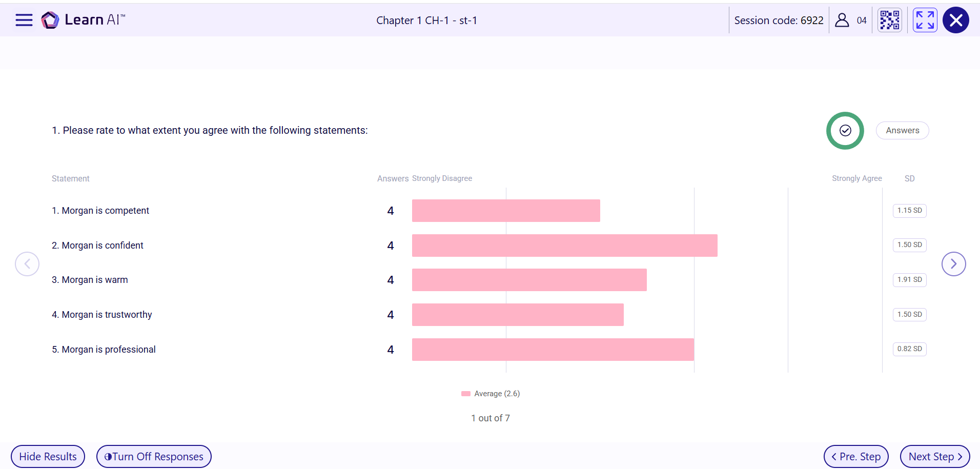
Task: Click the 'Morgan is warm' statement
Action: pos(90,280)
